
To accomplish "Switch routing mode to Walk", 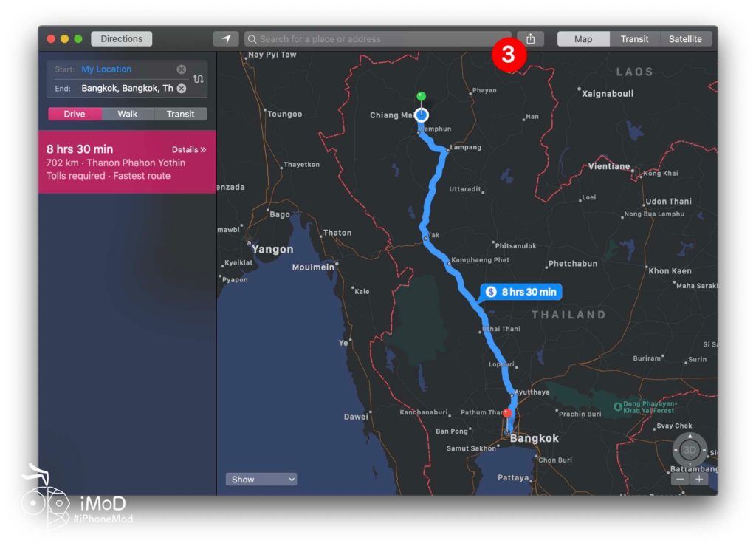I will tap(127, 114).
